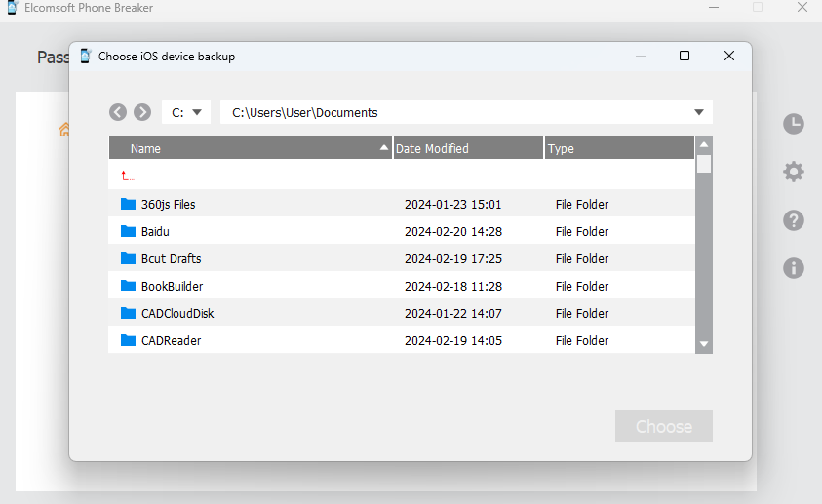Click the 'BookBuilder' folder name

coord(172,286)
